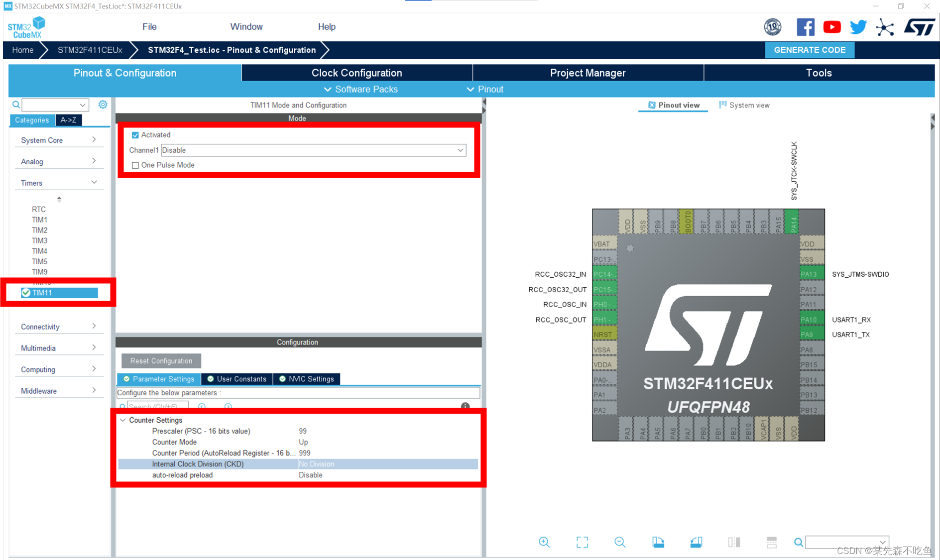Viewport: 940px width, 560px height.
Task: Click the rotate clockwise pinout icon
Action: tap(658, 542)
